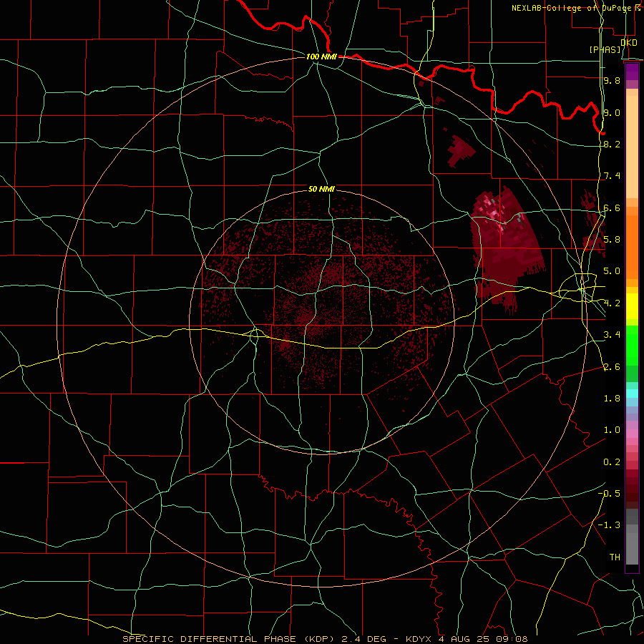644x644 pixels.
Task: Click the small dark red echo north of the large storm
Action: point(462,150)
